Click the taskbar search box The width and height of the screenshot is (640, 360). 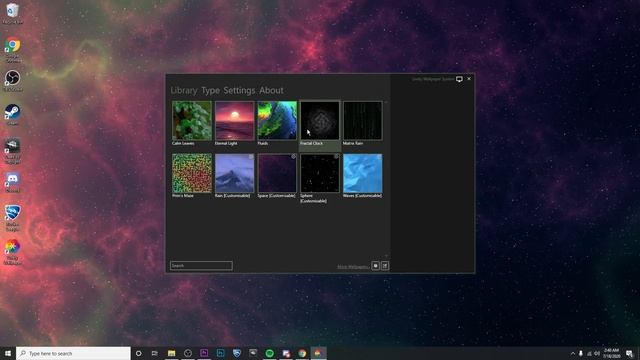(x=73, y=353)
